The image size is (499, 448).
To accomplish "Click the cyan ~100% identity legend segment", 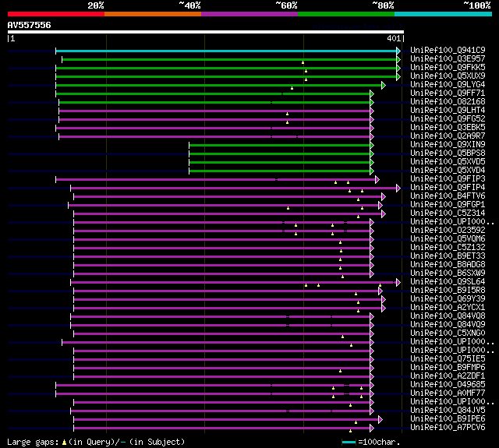I will pyautogui.click(x=443, y=14).
